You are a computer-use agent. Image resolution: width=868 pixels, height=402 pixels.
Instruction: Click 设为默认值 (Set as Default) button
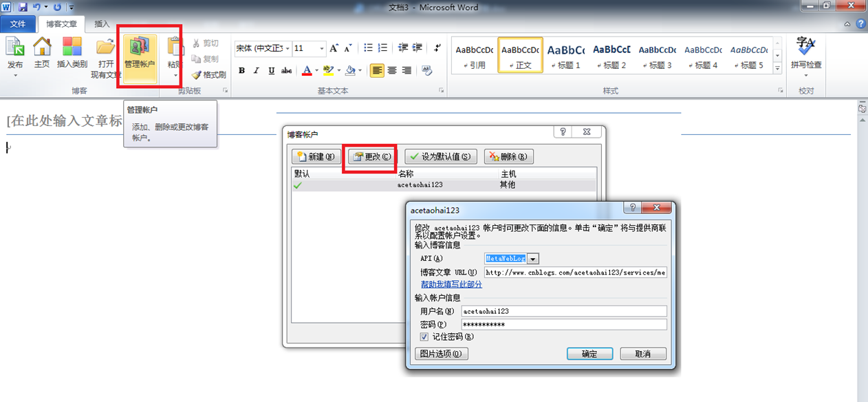coord(441,156)
